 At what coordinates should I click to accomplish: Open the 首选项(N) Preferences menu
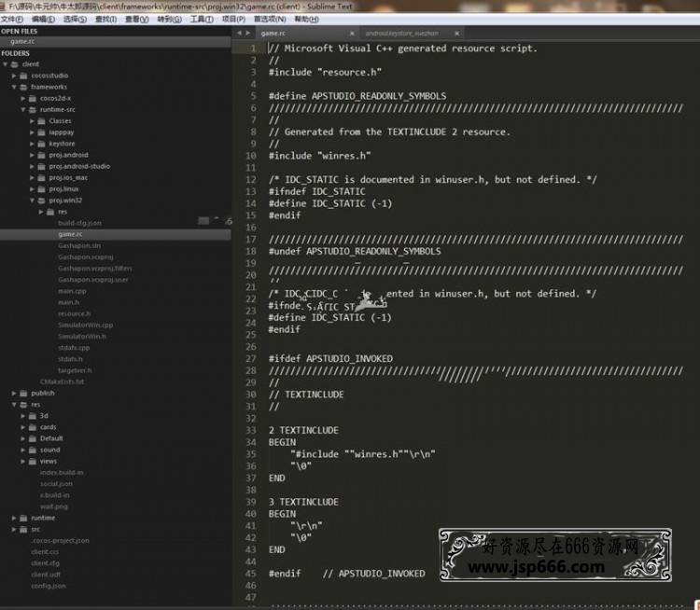click(x=270, y=19)
